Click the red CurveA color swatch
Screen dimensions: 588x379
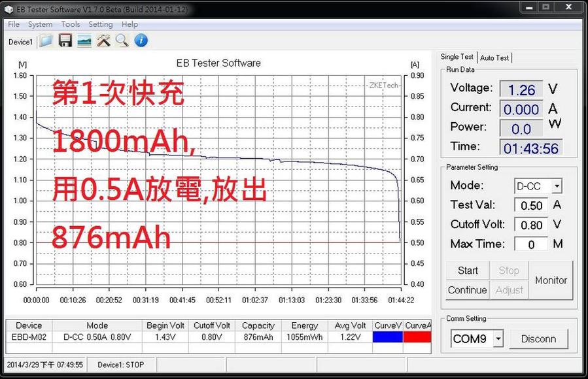[417, 337]
